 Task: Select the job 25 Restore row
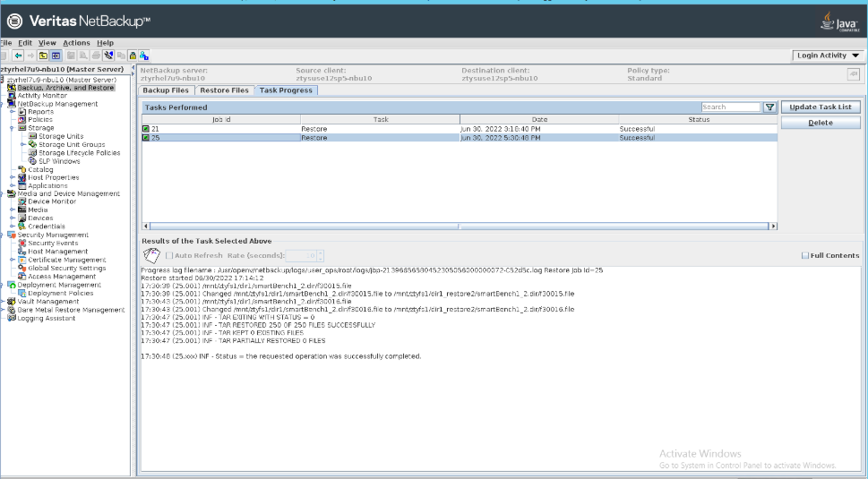[460, 138]
